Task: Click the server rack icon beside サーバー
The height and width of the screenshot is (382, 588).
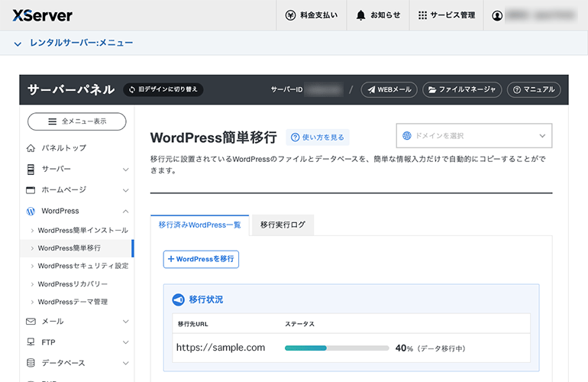Action: [31, 170]
